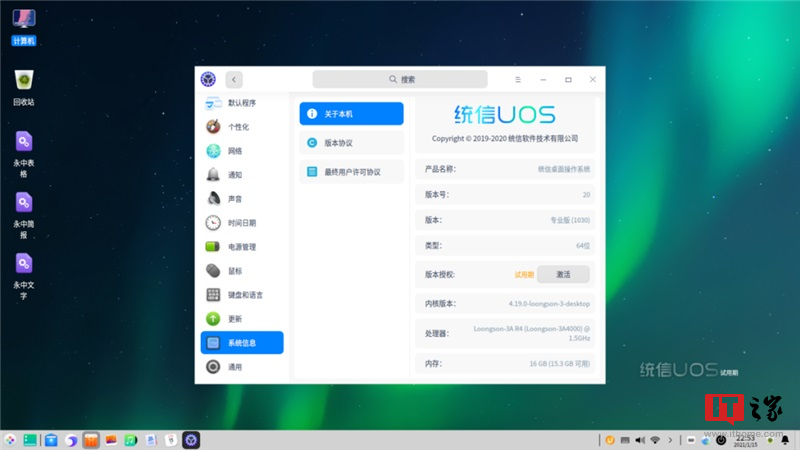This screenshot has height=450, width=800.
Task: Open the Wi-Fi network tray icon
Action: [x=655, y=440]
